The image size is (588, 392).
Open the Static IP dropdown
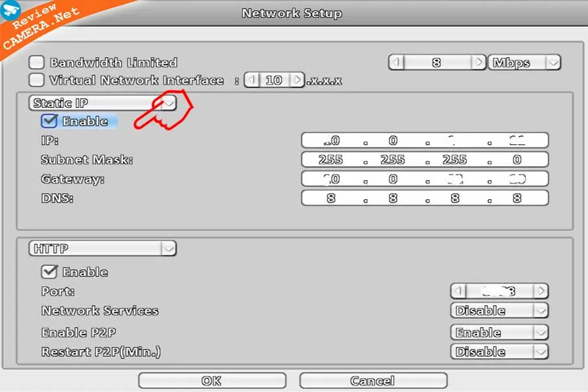pos(103,103)
